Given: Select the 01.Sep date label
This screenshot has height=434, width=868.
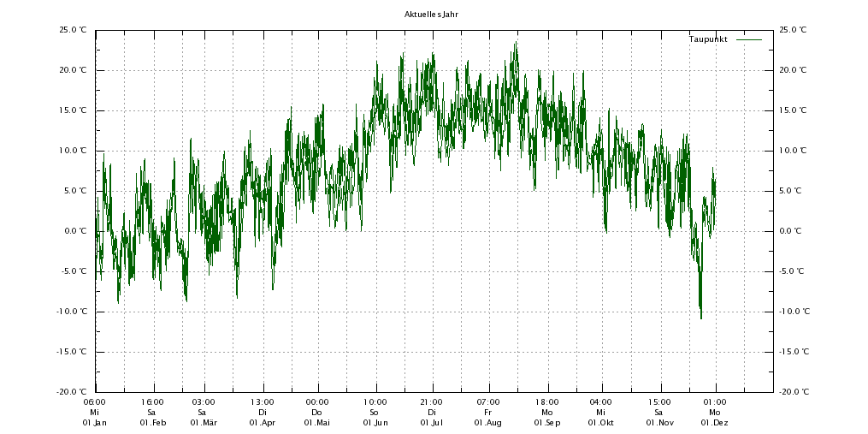Looking at the screenshot, I should (x=547, y=423).
